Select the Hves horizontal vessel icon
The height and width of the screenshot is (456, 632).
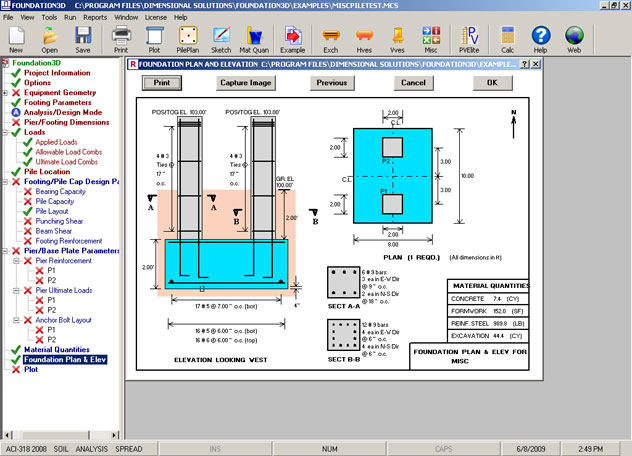click(364, 40)
